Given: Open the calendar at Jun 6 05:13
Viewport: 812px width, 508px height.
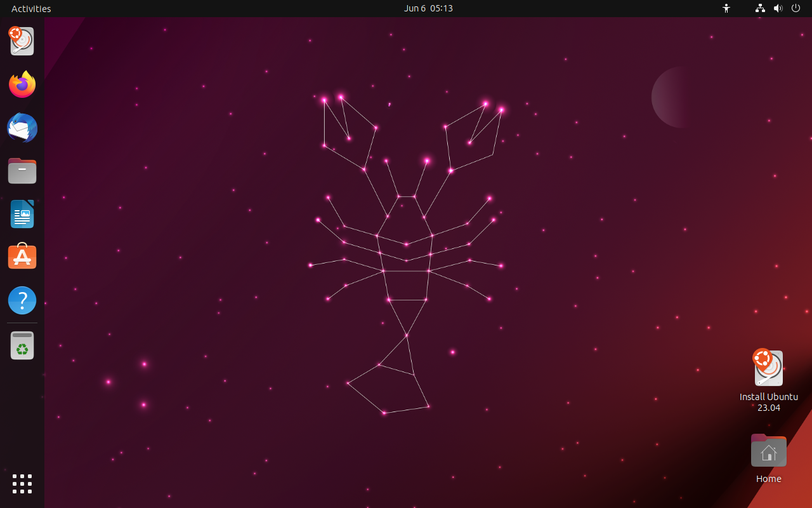Looking at the screenshot, I should [428, 8].
